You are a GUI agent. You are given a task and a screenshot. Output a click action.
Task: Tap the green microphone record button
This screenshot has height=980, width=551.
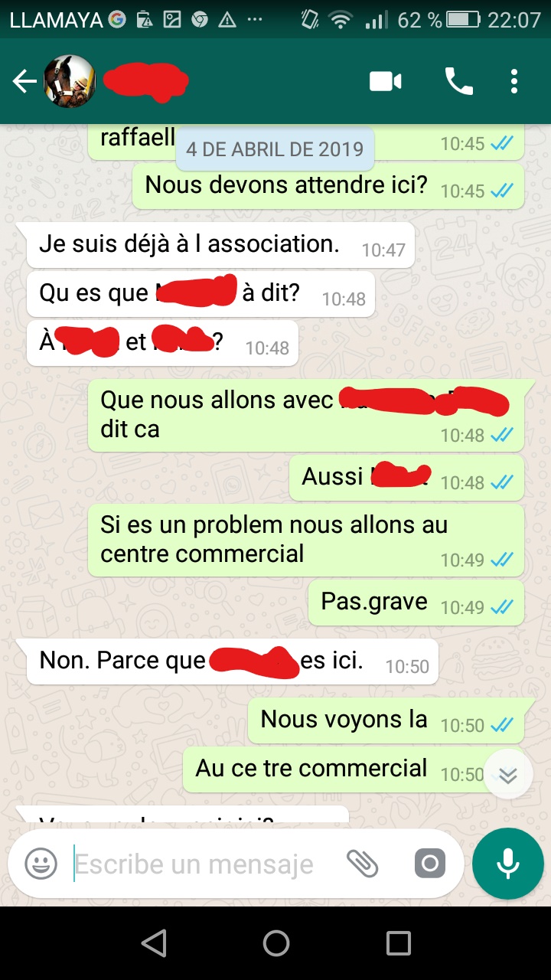pyautogui.click(x=508, y=864)
